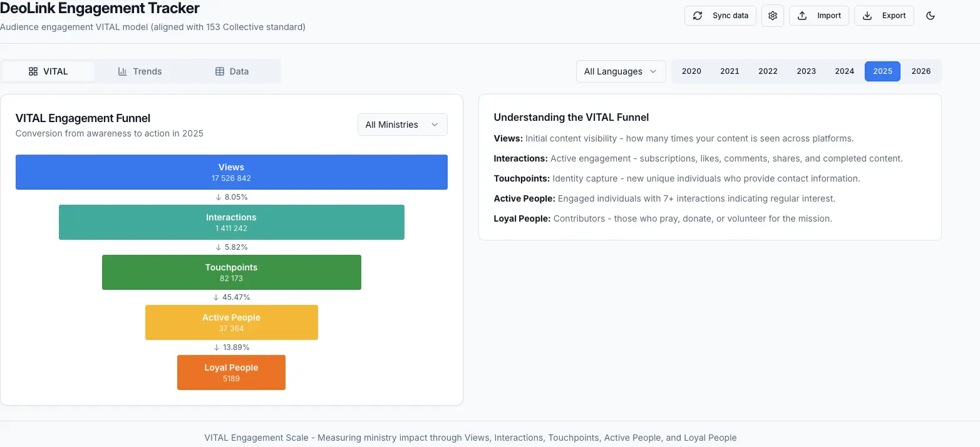Choose year 2026 filter

pos(921,71)
